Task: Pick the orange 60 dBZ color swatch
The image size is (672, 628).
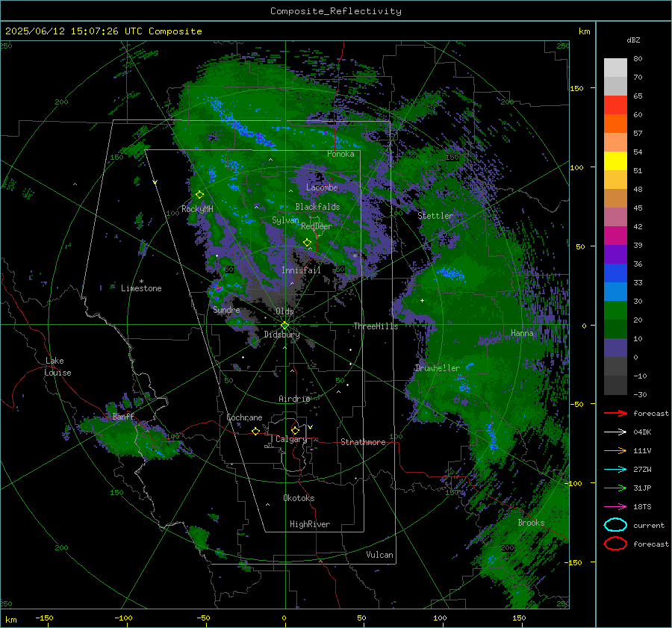Action: [615, 124]
